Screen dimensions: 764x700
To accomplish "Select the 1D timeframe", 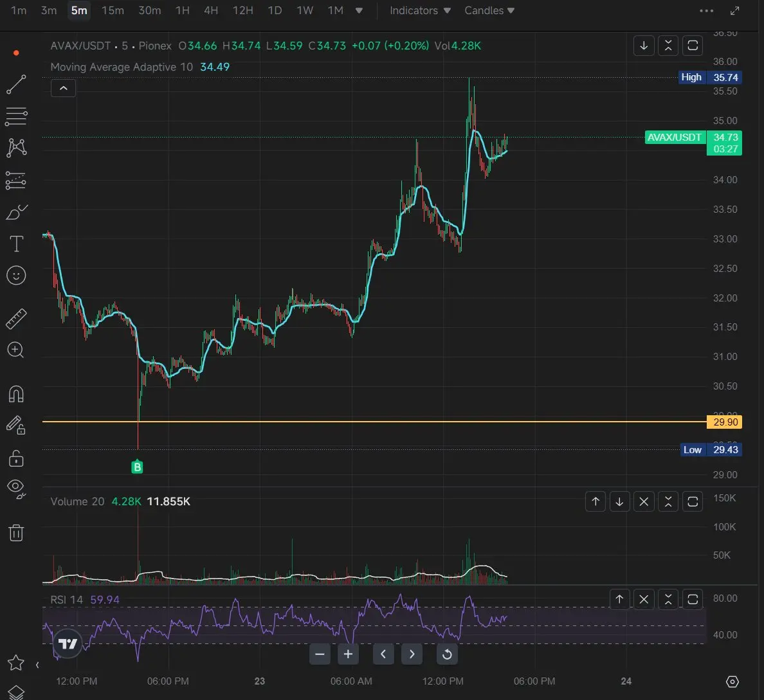I will [x=275, y=11].
